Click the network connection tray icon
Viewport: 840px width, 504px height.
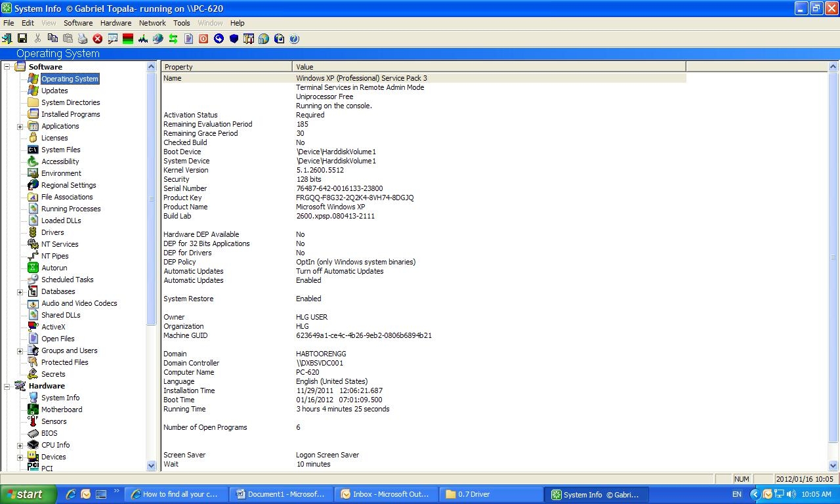(779, 494)
